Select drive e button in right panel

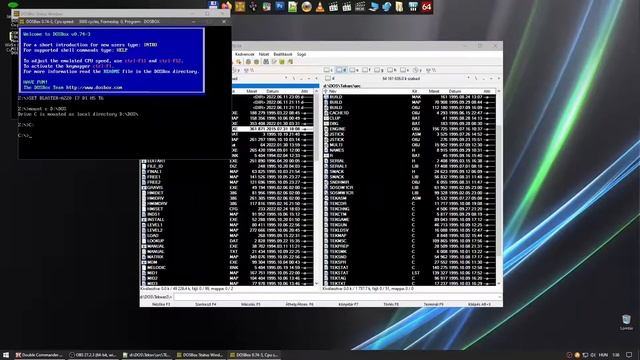pos(354,70)
